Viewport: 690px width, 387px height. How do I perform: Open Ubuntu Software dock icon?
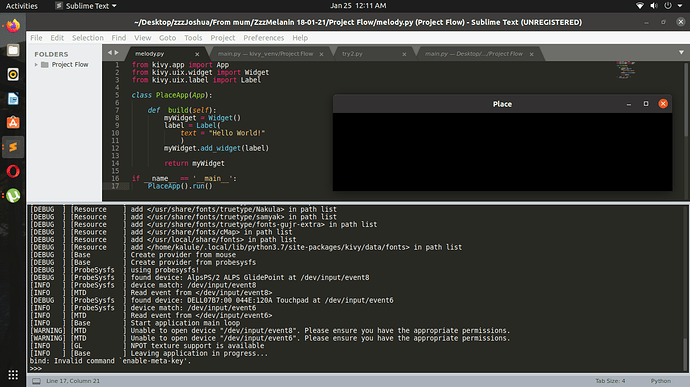coord(13,123)
